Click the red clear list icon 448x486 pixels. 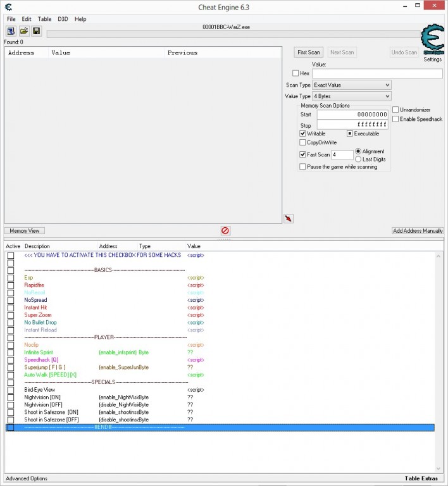coord(225,231)
